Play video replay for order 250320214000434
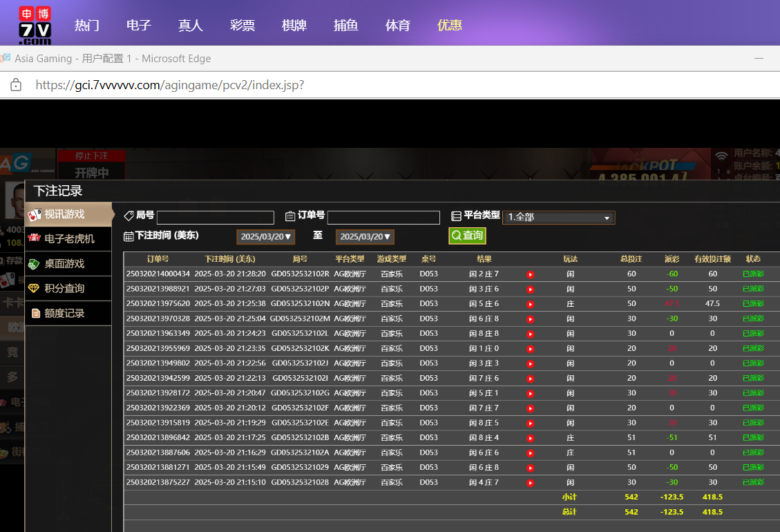780x532 pixels. [x=530, y=274]
